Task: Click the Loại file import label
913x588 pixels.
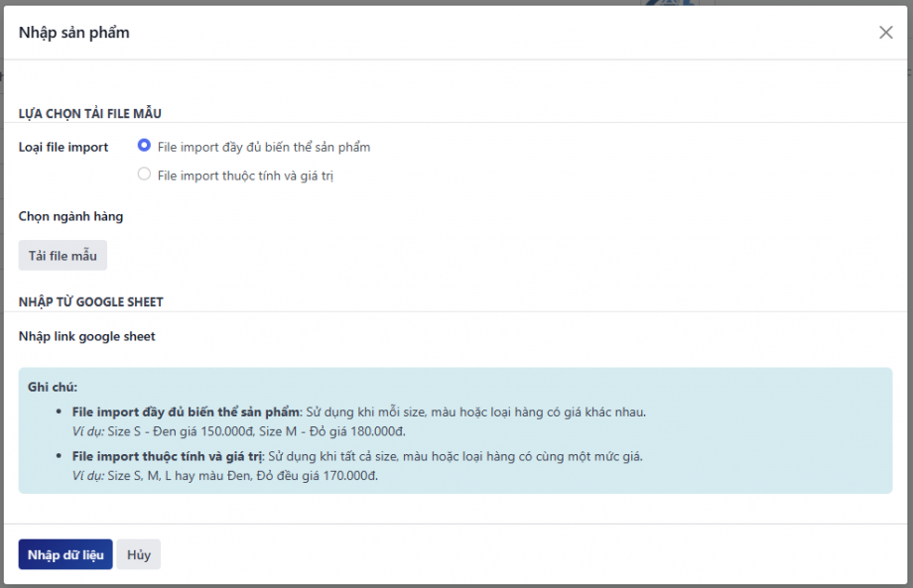Action: click(x=64, y=147)
